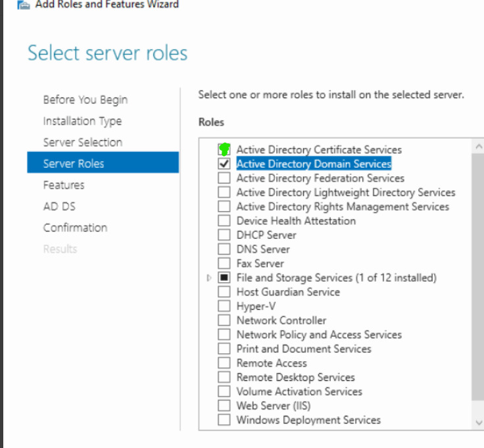Click the roles list scroll up arrow

click(479, 147)
